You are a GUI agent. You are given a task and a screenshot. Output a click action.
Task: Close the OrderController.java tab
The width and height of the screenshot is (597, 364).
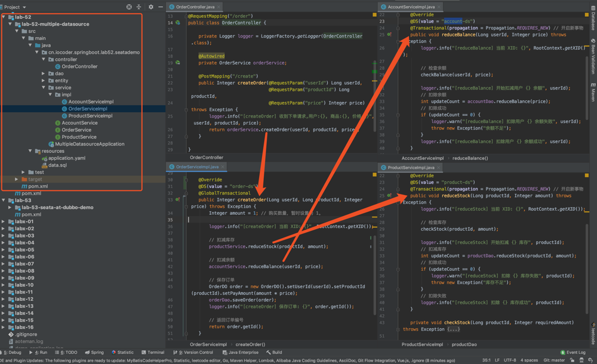220,7
